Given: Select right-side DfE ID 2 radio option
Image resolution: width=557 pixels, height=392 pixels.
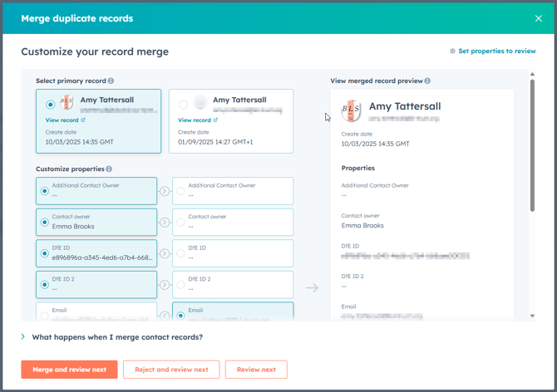Looking at the screenshot, I should [181, 285].
